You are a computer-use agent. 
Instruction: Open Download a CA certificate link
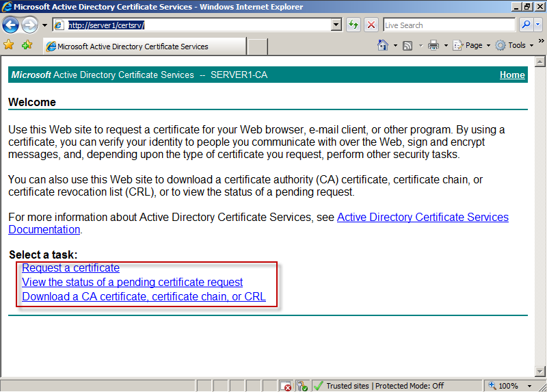coord(144,297)
